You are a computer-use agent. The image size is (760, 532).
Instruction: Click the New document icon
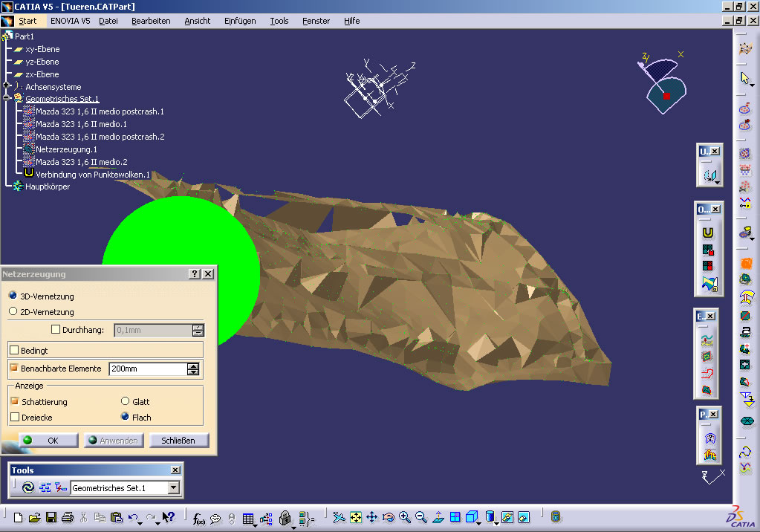(18, 517)
